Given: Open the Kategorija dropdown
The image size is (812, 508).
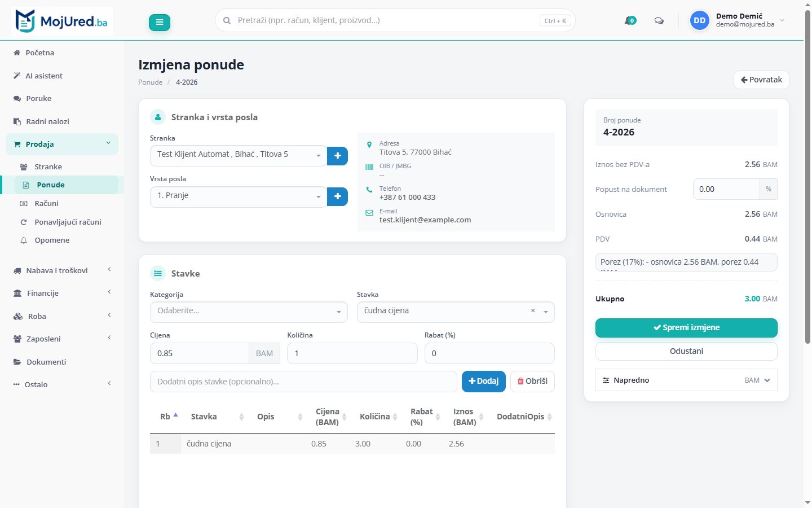Looking at the screenshot, I should click(x=249, y=312).
